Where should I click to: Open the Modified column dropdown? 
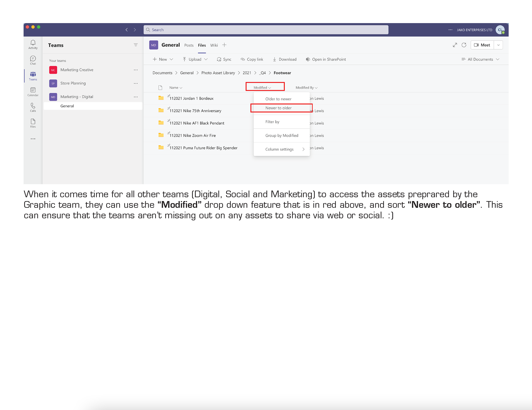(x=262, y=88)
